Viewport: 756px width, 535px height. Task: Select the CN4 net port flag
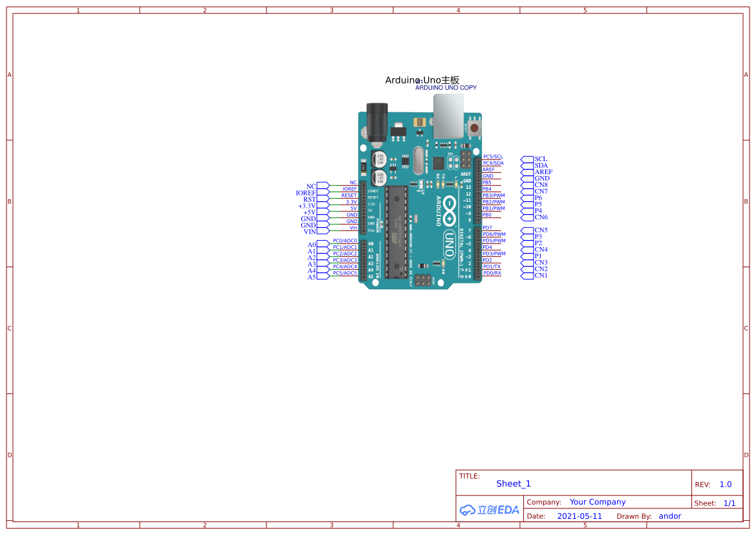click(x=527, y=250)
